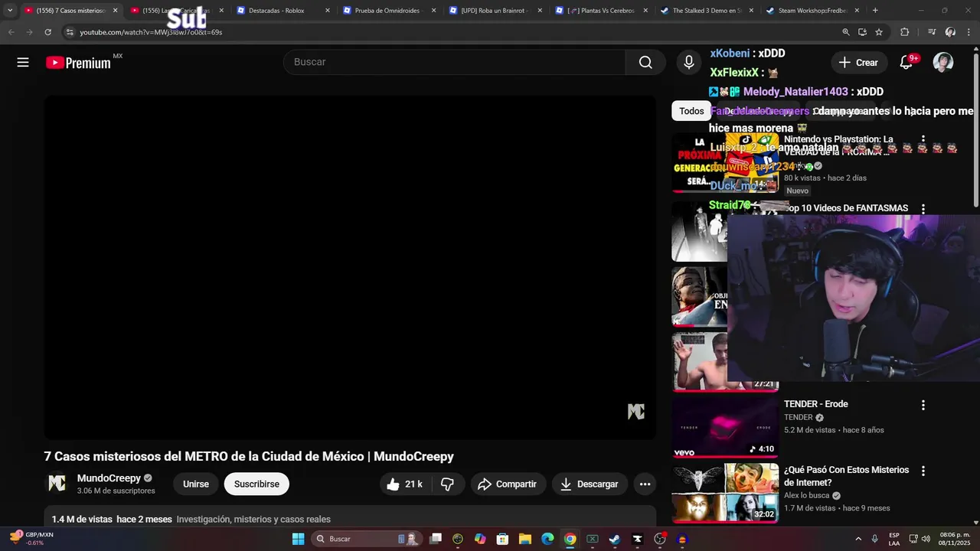The width and height of the screenshot is (980, 551).
Task: Expand the tab search dropdown arrow
Action: pos(10,11)
